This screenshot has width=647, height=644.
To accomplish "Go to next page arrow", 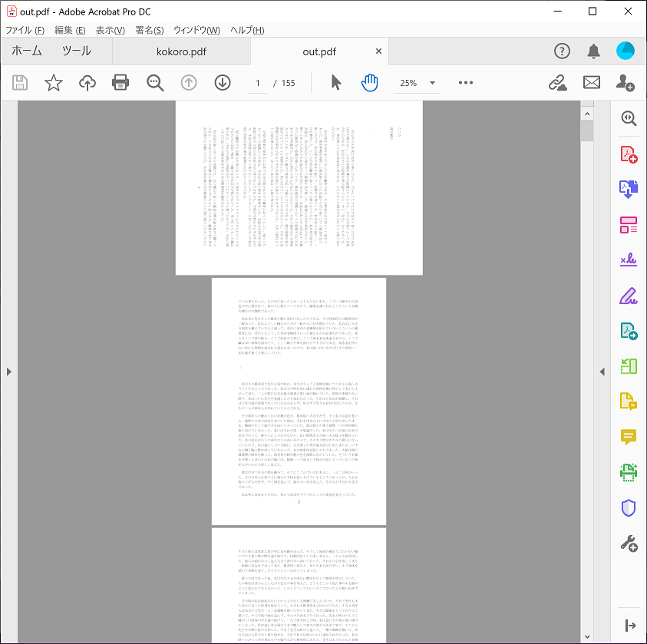I will coord(223,83).
